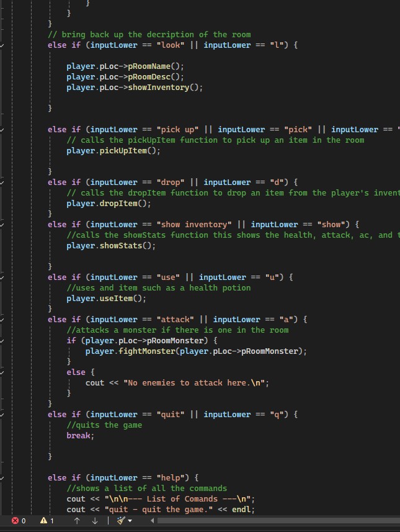Go to next issue with down arrow
This screenshot has height=532, width=400.
pos(95,520)
